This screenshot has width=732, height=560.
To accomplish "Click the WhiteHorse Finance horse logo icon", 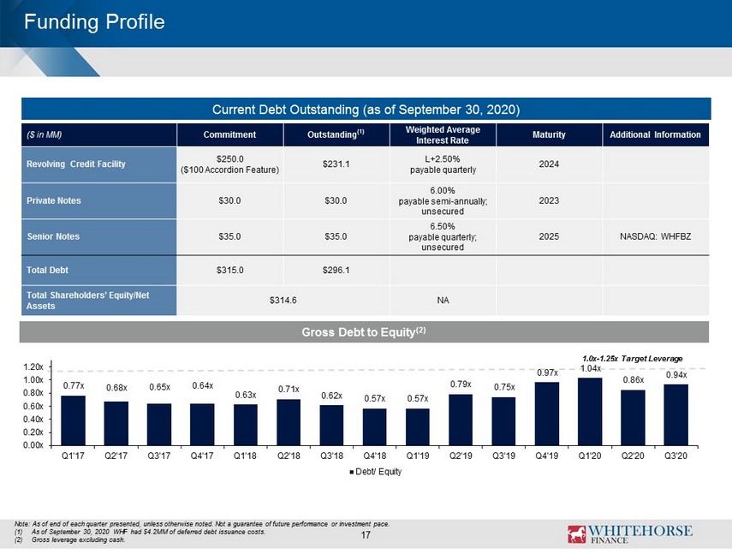I will click(576, 534).
